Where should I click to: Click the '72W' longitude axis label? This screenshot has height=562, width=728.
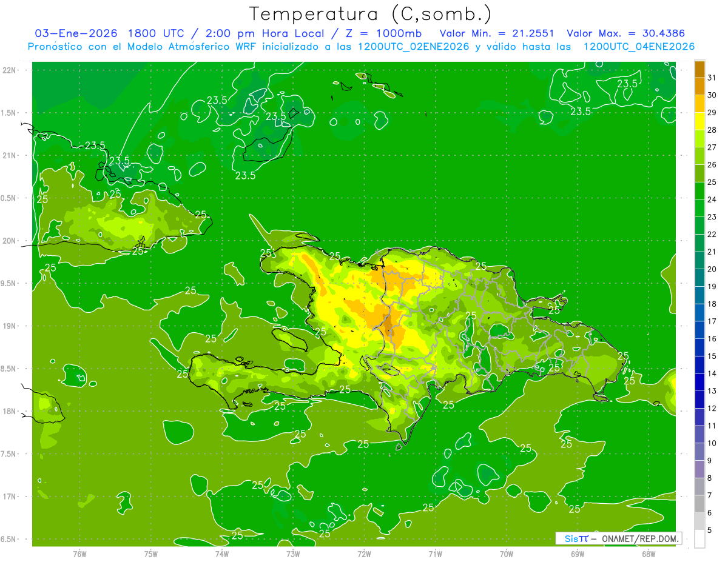point(364,554)
